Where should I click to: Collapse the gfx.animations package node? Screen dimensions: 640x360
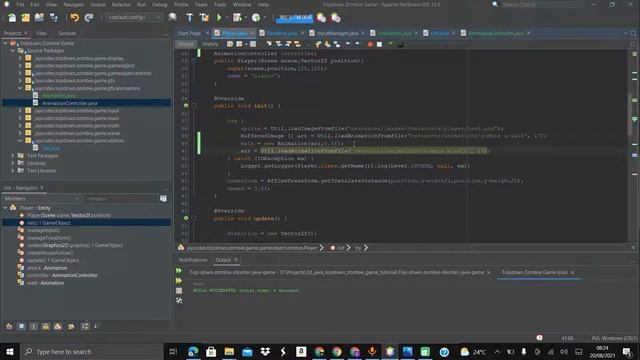pos(20,88)
